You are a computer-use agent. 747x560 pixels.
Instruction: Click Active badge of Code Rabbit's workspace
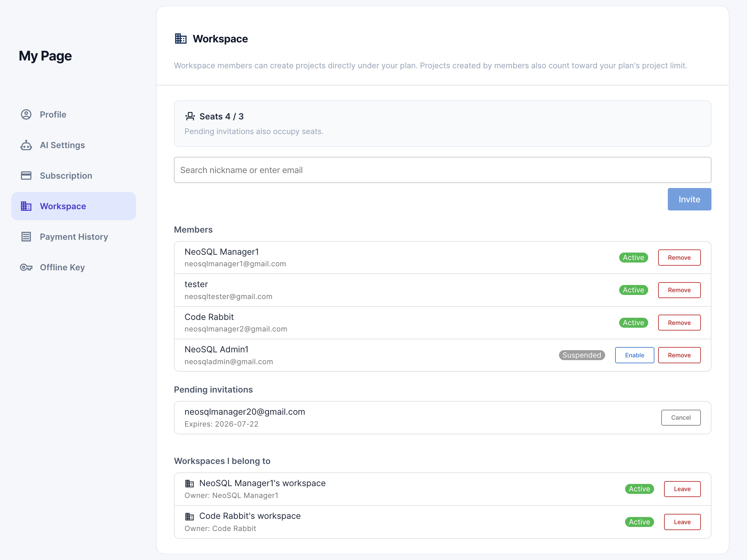point(639,522)
